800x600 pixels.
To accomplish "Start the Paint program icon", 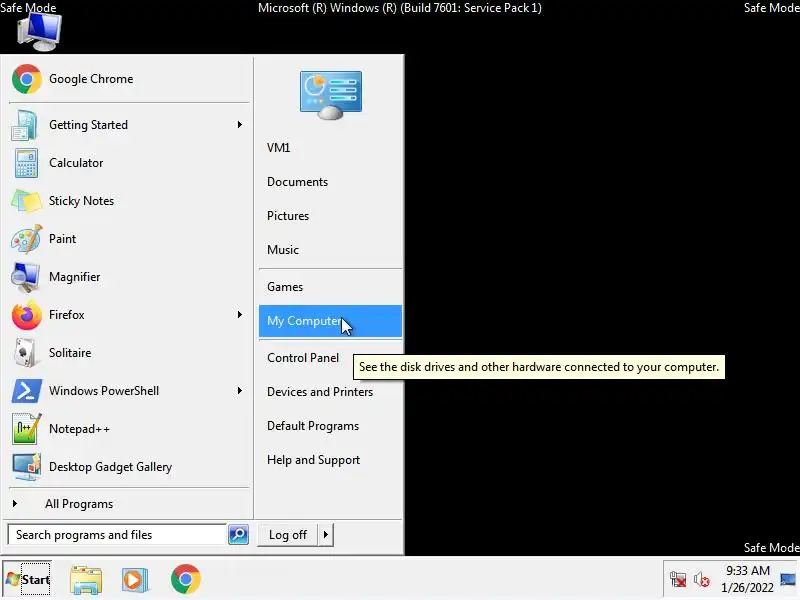I will pos(26,239).
